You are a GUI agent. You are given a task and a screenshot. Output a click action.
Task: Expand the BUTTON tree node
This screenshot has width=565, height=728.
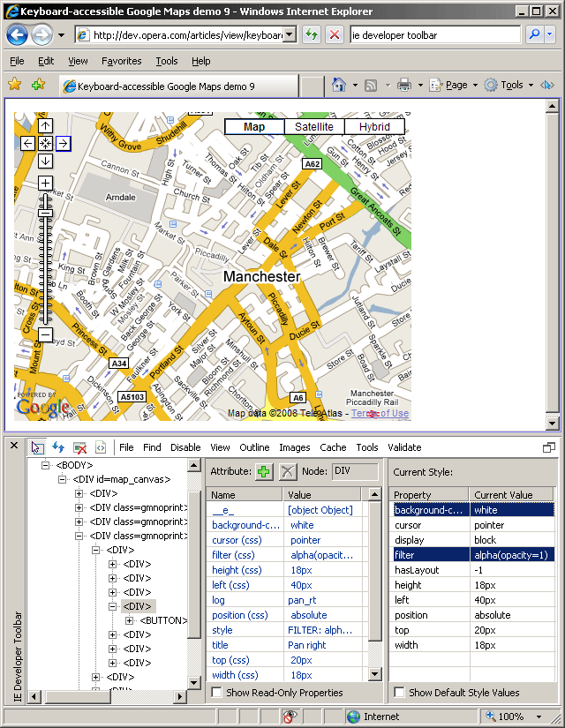pos(130,620)
